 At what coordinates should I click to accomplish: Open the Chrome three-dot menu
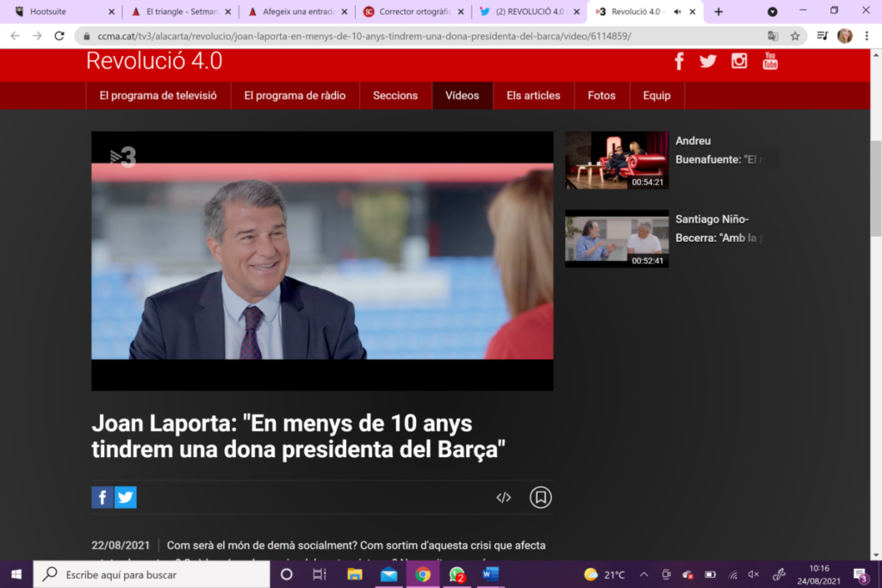pos(866,36)
